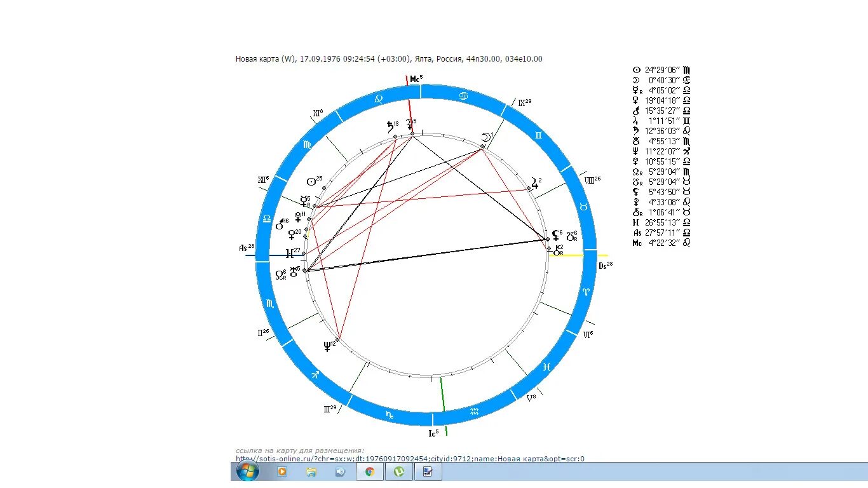Select the Saturn glyph on the chart wheel
This screenshot has height=488, width=868.
[x=390, y=126]
